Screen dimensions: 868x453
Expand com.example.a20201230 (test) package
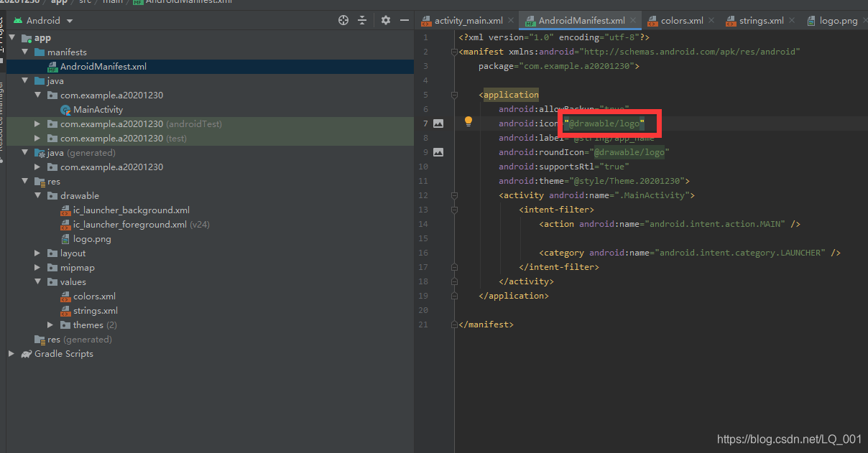click(x=37, y=139)
